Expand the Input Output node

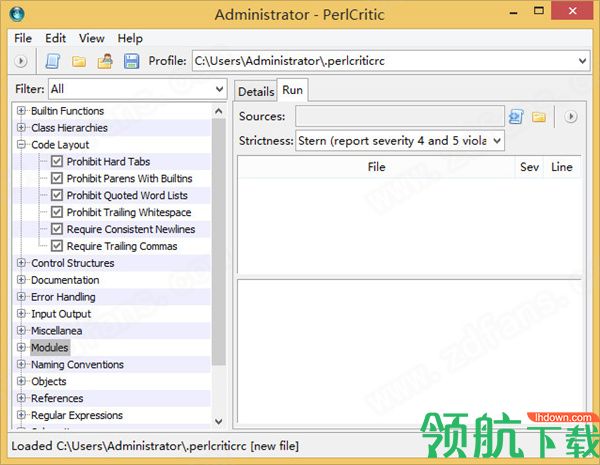tap(21, 313)
